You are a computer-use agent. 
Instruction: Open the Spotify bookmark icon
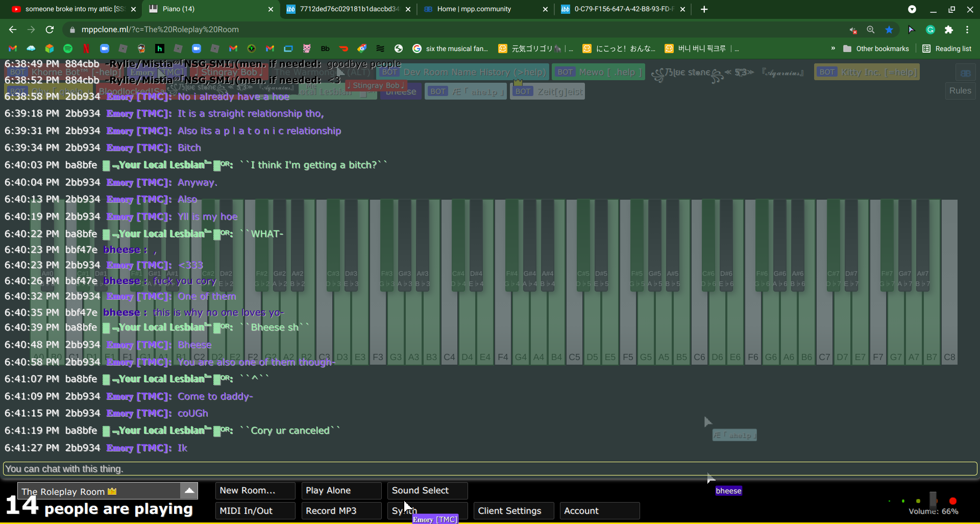coord(68,49)
